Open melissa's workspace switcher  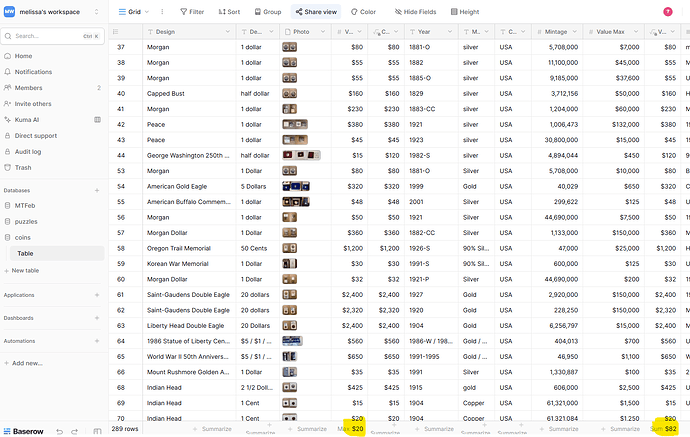(52, 12)
